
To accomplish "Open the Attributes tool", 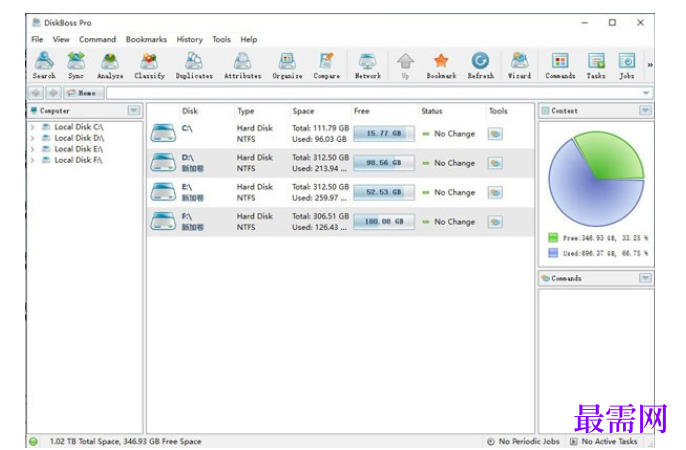I will [242, 65].
